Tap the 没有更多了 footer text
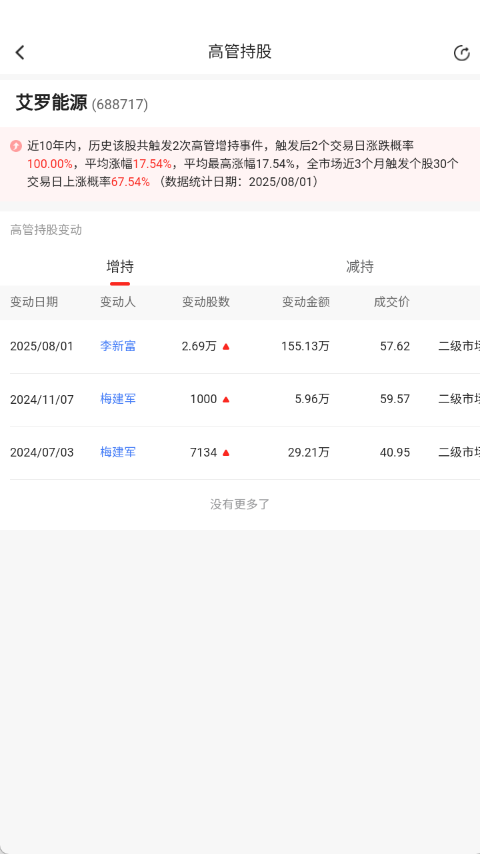Screen dimensions: 480x854 (x=240, y=504)
